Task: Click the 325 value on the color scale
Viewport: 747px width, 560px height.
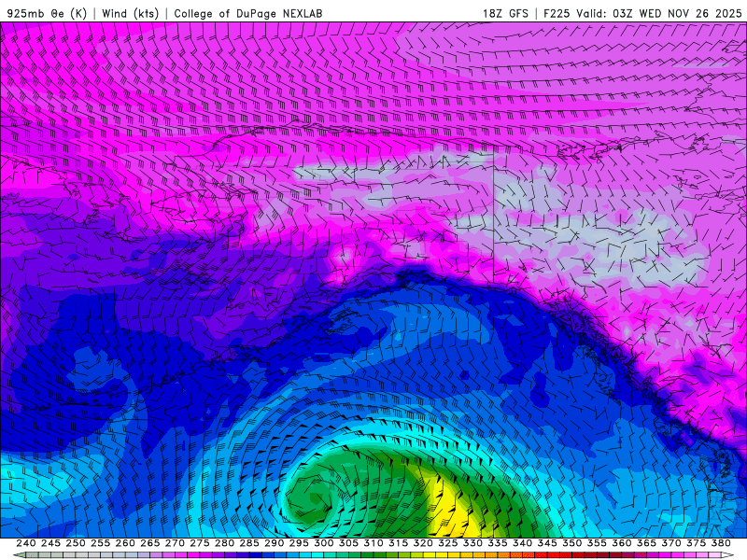Action: click(448, 543)
